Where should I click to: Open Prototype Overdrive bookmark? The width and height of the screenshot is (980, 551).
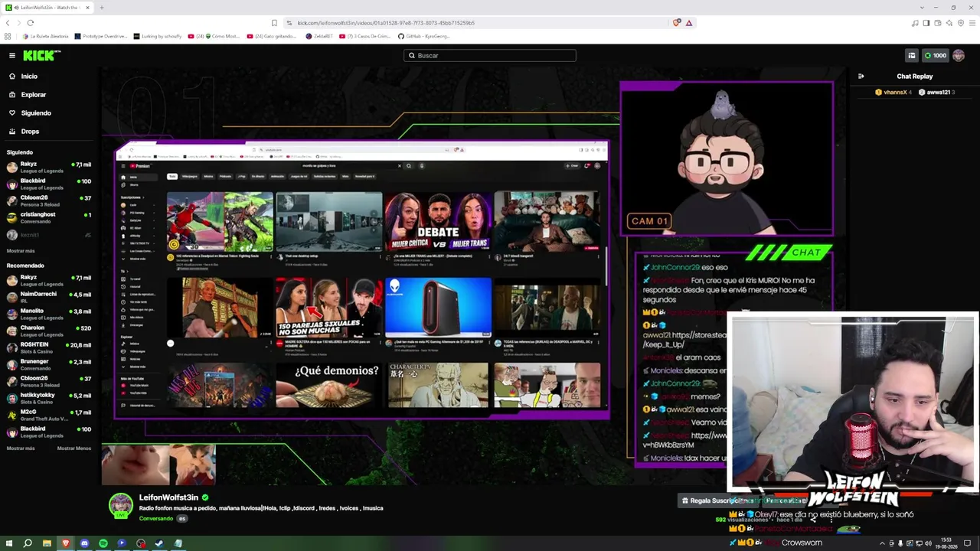point(101,36)
